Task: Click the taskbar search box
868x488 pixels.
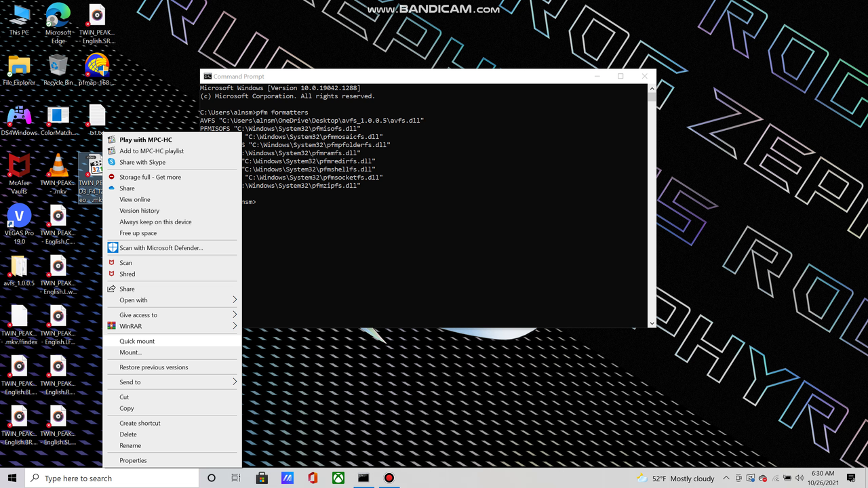Action: tap(112, 478)
